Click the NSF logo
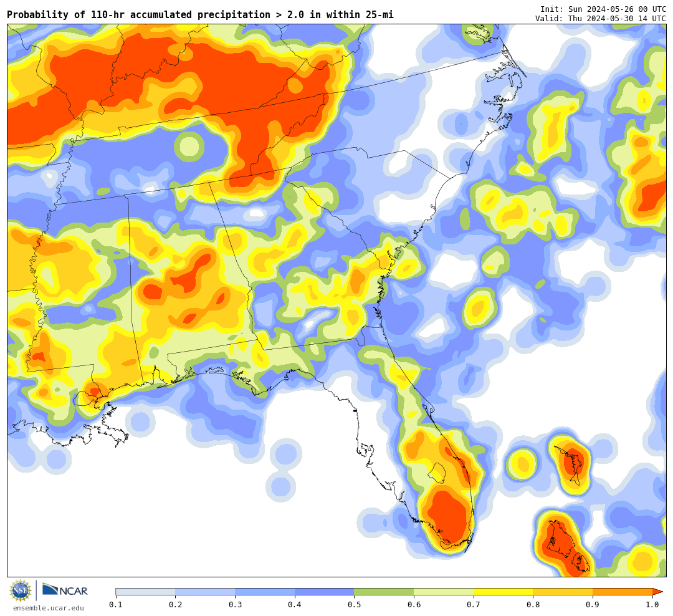Image resolution: width=673 pixels, height=616 pixels. (x=21, y=590)
